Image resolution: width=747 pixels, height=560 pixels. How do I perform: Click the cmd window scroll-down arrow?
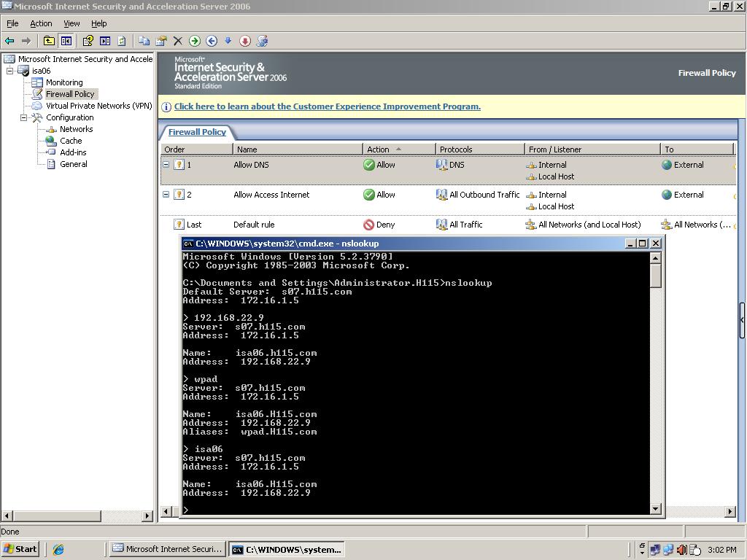[x=655, y=508]
